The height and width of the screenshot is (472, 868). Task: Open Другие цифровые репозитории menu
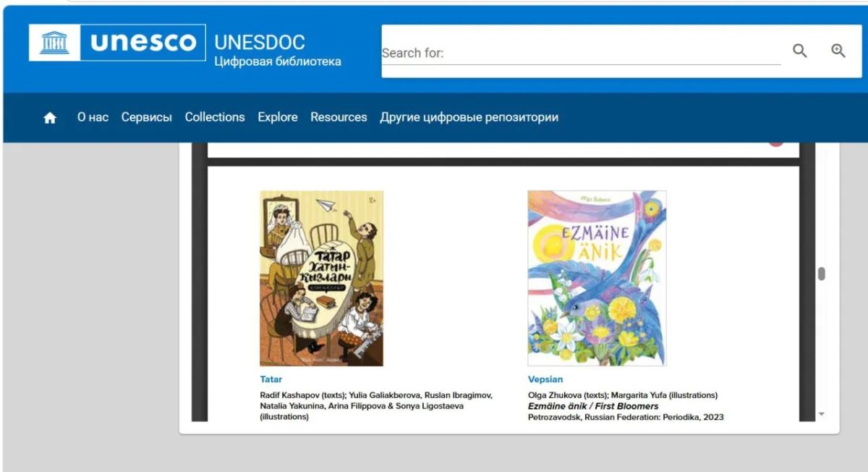pyautogui.click(x=469, y=117)
